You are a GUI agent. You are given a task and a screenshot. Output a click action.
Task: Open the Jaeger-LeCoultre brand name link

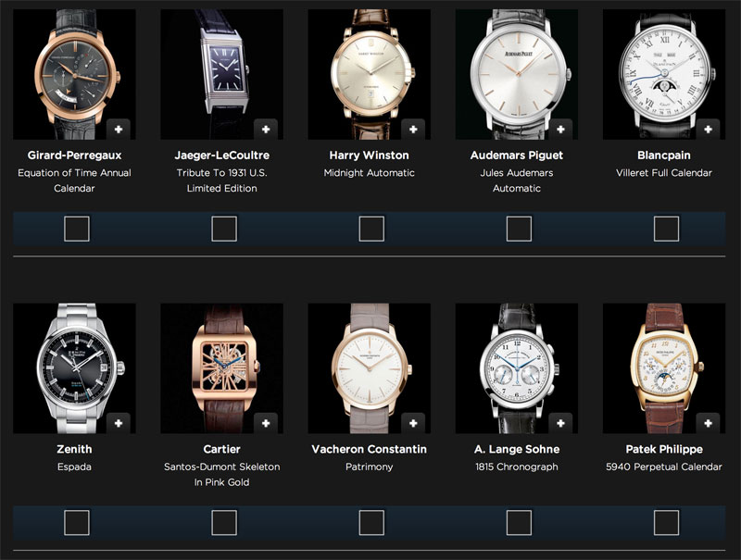coord(221,156)
